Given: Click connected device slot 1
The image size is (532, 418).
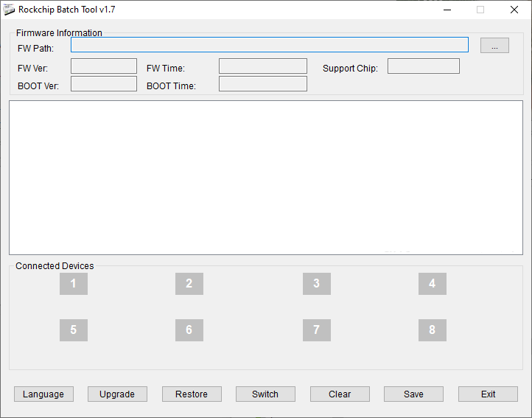Looking at the screenshot, I should (x=73, y=284).
